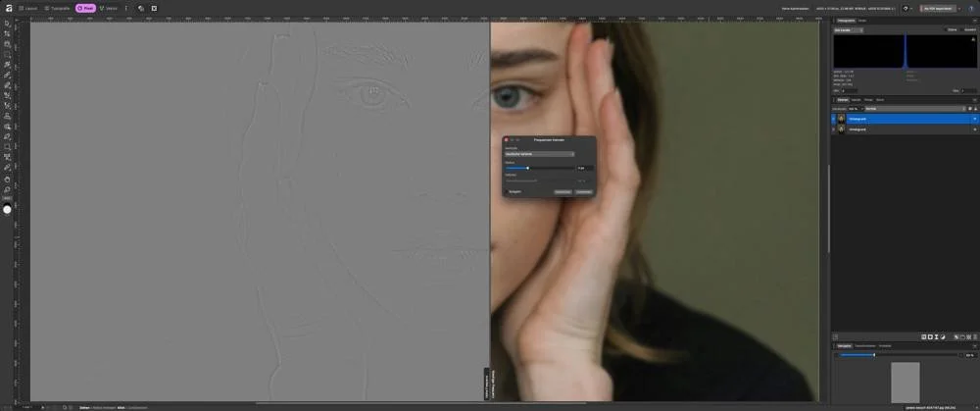Click the top Hintergrund layer thumbnail
980x411 pixels.
click(841, 119)
